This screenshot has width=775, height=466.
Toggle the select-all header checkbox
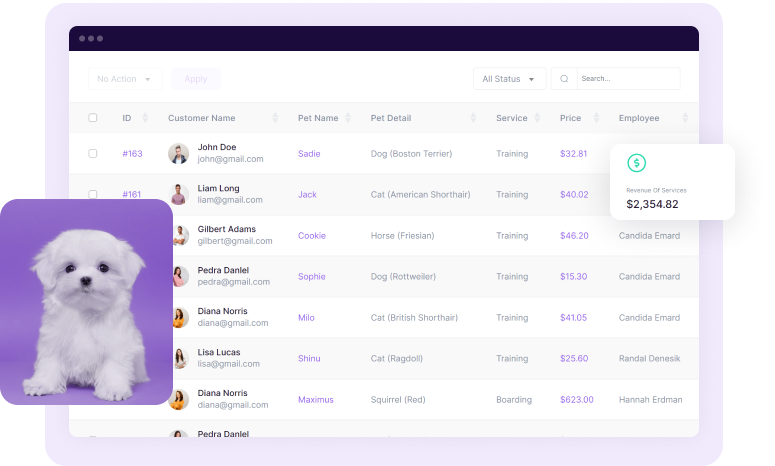click(93, 118)
